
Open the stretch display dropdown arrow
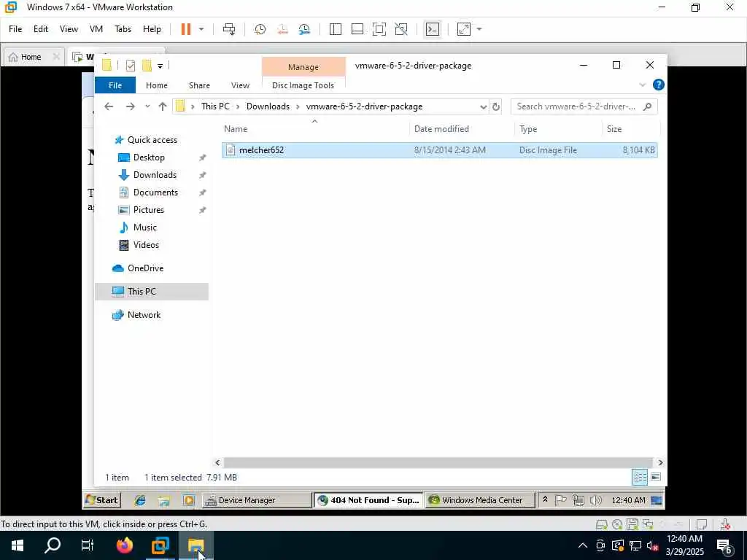pos(479,29)
